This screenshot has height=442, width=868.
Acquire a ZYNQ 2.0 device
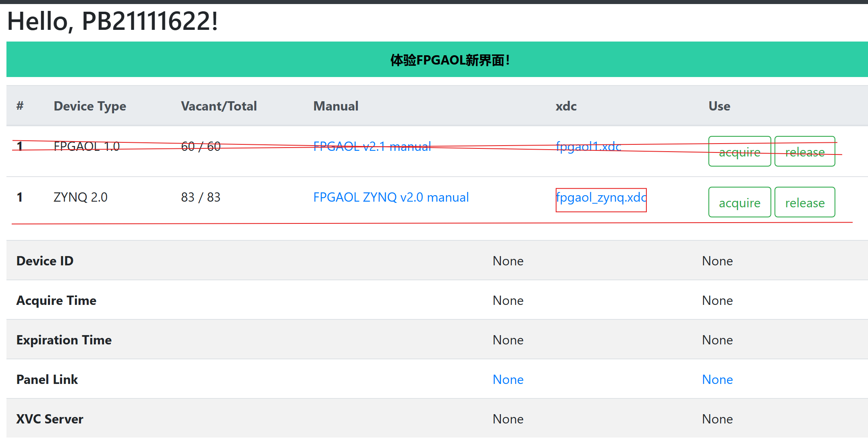(x=739, y=202)
